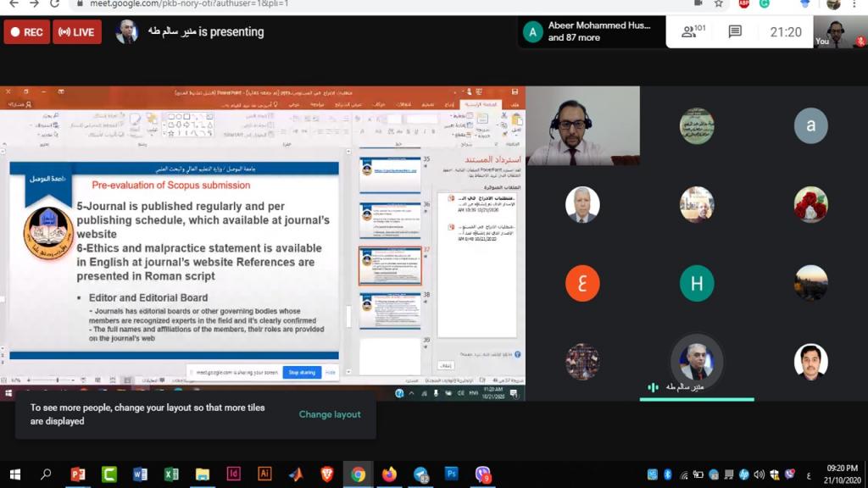868x488 pixels.
Task: Open the meeting chat panel
Action: [x=735, y=31]
